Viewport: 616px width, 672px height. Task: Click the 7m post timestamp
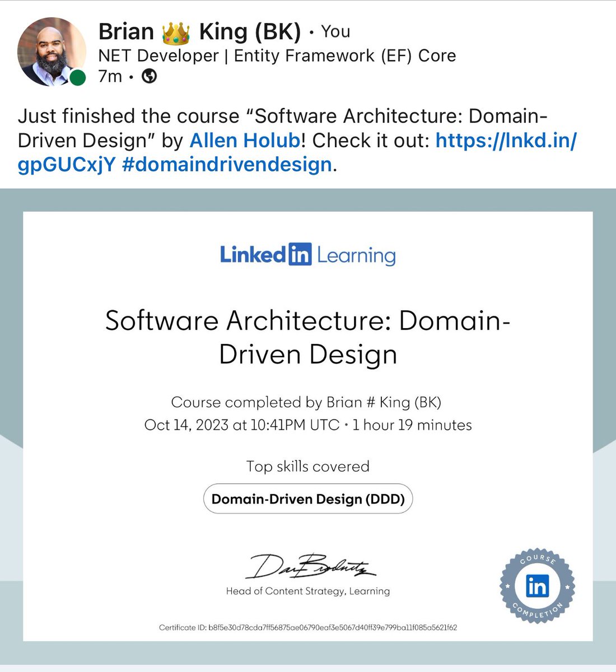(x=110, y=76)
